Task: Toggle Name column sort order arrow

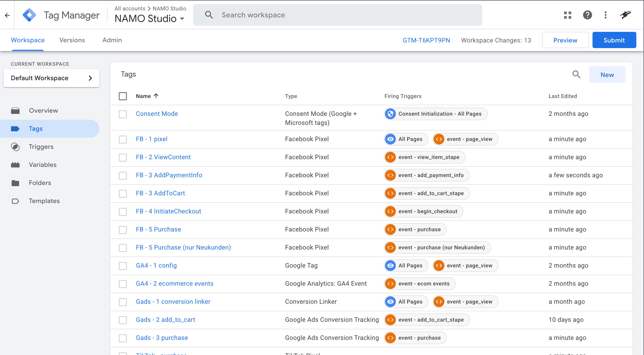Action: (x=156, y=96)
